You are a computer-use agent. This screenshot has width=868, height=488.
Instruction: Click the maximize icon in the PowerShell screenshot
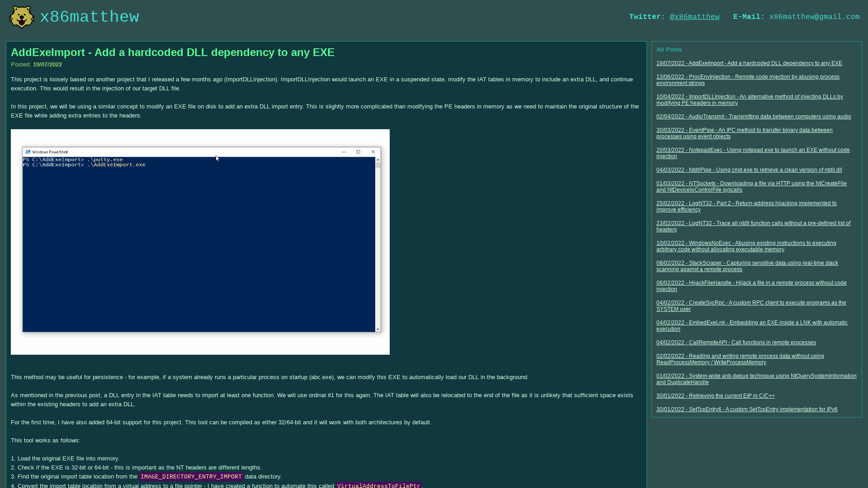(359, 152)
